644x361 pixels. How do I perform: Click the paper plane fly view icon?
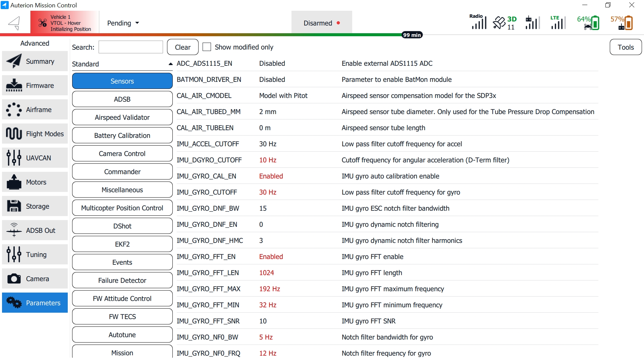point(14,23)
